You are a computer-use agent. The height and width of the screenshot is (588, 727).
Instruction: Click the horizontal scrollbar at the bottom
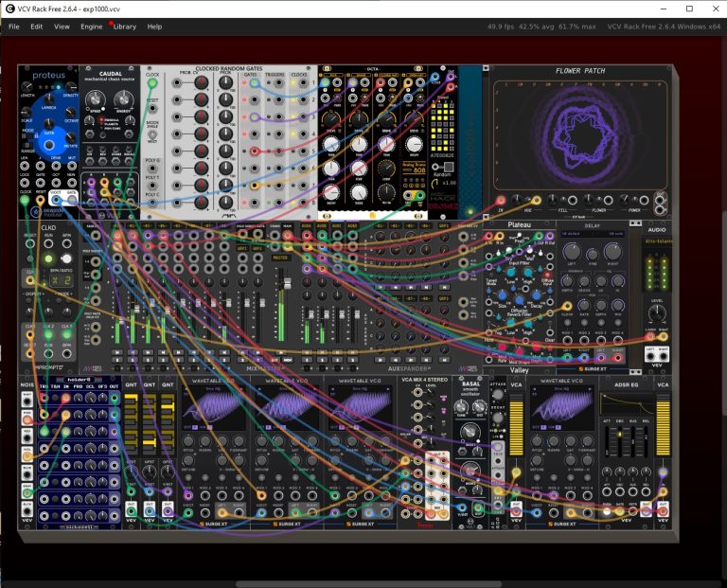368,584
